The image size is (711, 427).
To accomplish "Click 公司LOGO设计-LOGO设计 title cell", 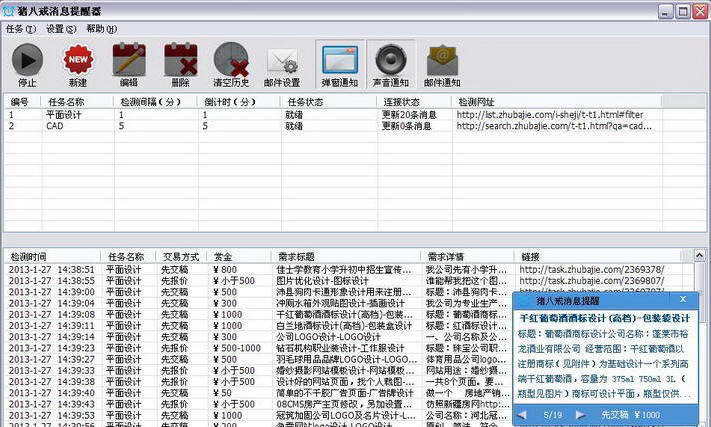I will click(x=328, y=337).
